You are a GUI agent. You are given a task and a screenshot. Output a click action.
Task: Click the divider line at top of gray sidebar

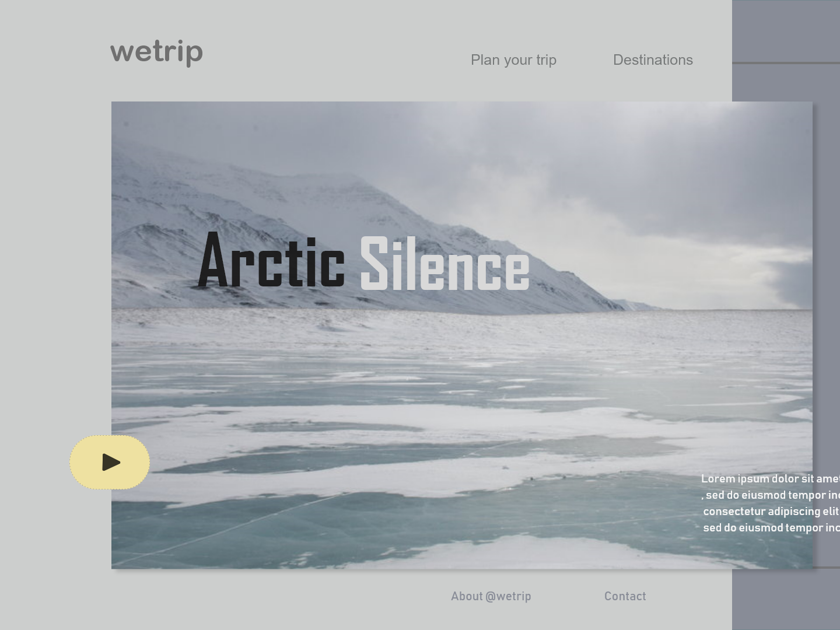(x=786, y=62)
